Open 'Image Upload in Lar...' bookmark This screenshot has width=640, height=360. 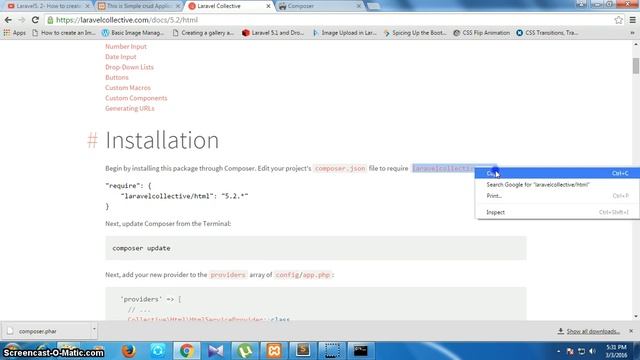[x=344, y=33]
